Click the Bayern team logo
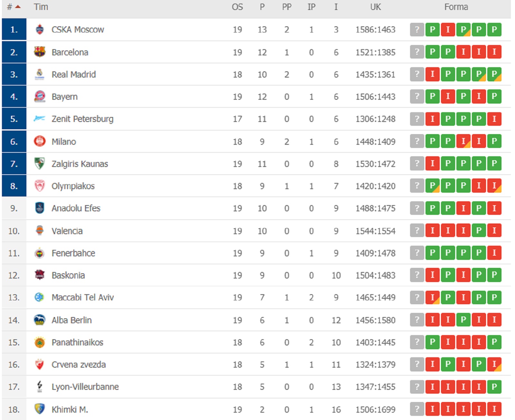This screenshot has height=420, width=515. [x=40, y=96]
